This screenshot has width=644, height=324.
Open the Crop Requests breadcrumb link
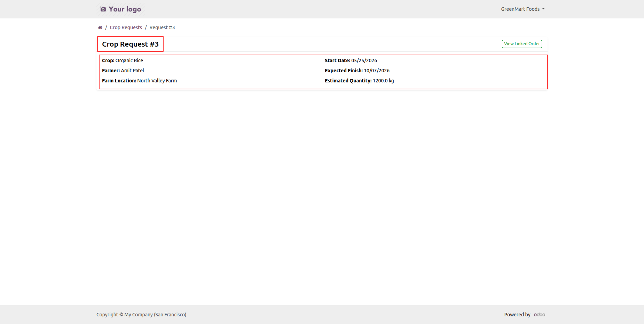(126, 27)
